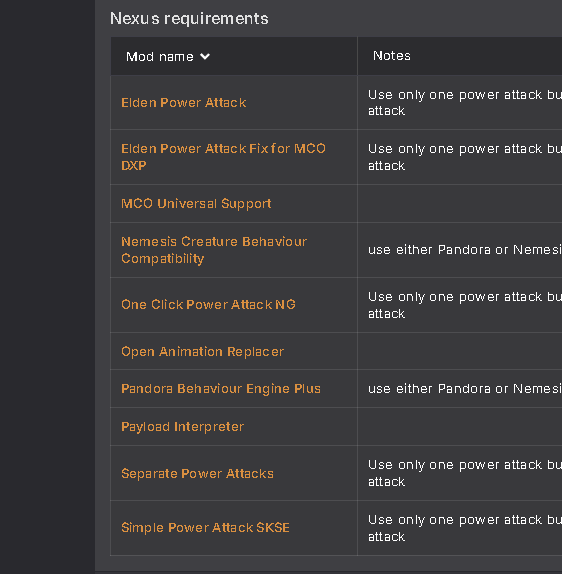Select the note beside Simple Power Attack SKSE

pos(465,528)
